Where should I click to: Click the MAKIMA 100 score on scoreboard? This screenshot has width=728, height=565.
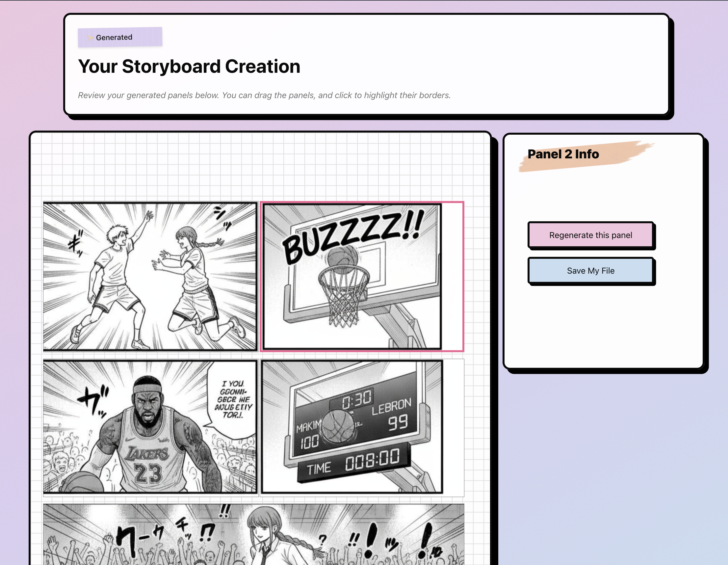309,435
